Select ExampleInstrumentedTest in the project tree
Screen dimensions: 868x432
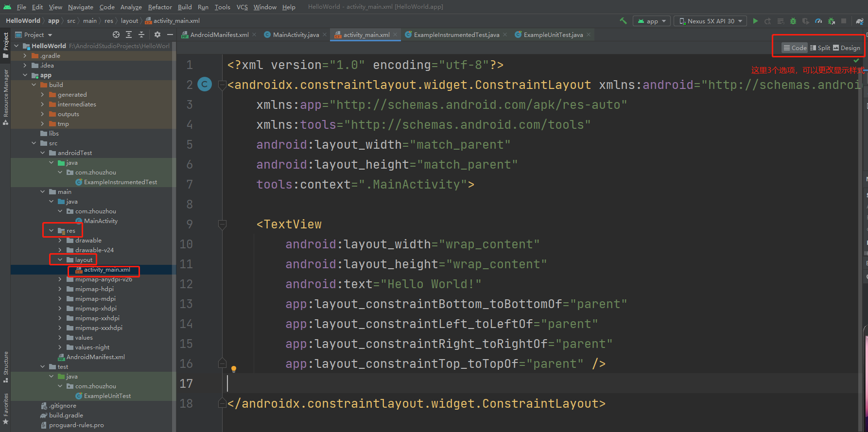[121, 182]
